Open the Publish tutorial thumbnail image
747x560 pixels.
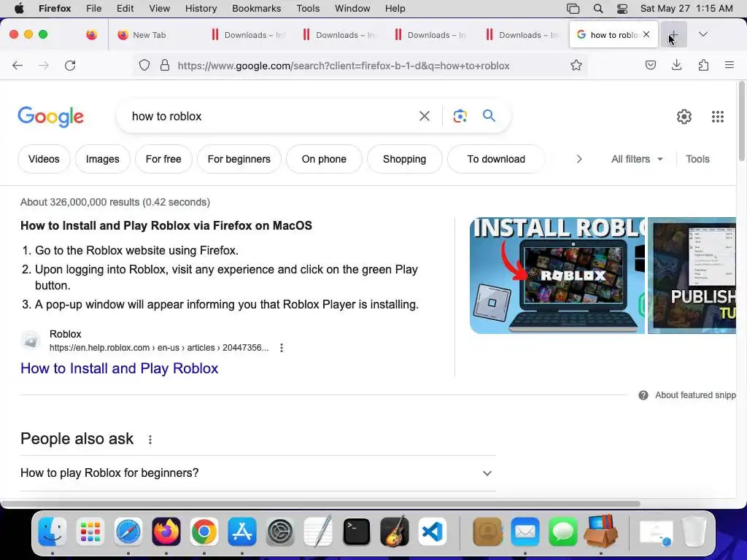(692, 276)
